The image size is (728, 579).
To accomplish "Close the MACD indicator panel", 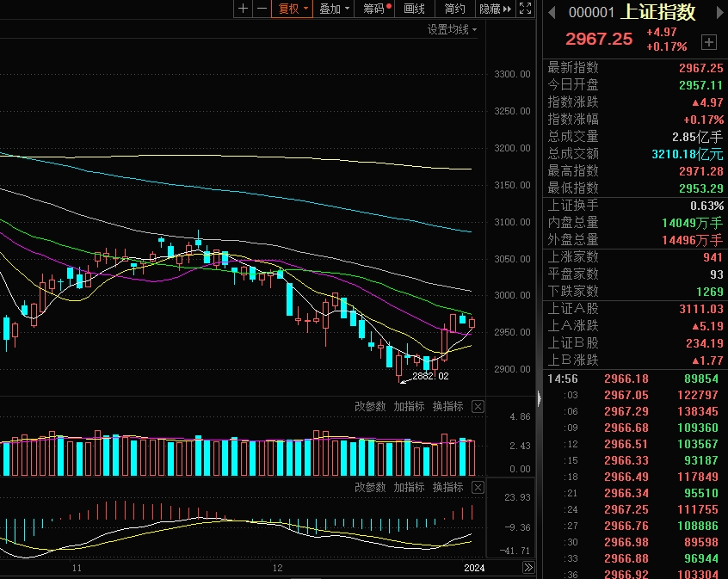I will 478,488.
